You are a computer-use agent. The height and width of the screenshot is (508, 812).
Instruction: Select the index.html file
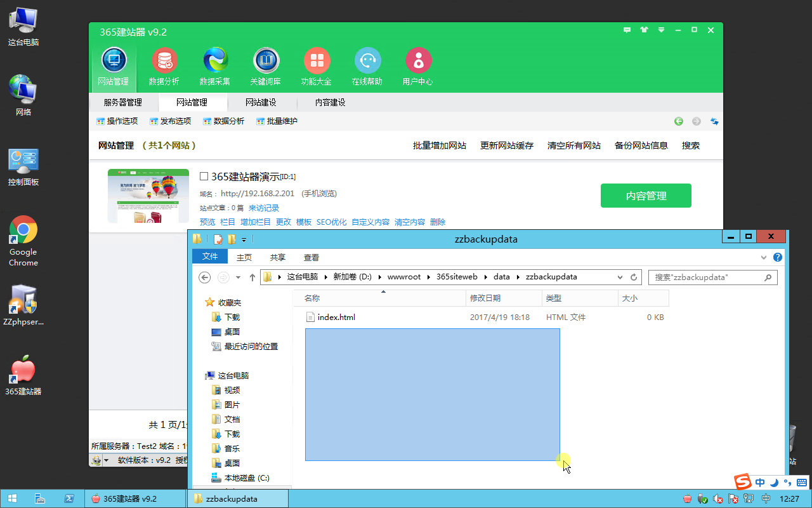coord(336,317)
